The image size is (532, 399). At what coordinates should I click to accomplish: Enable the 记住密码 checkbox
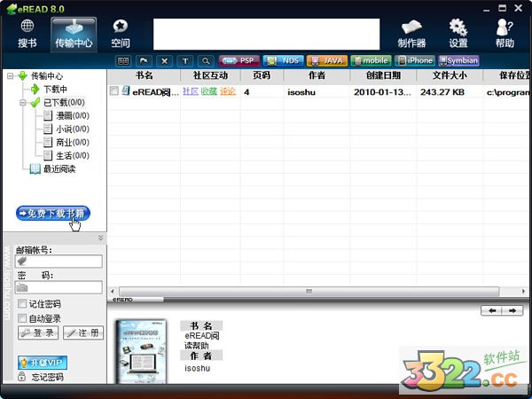[21, 303]
